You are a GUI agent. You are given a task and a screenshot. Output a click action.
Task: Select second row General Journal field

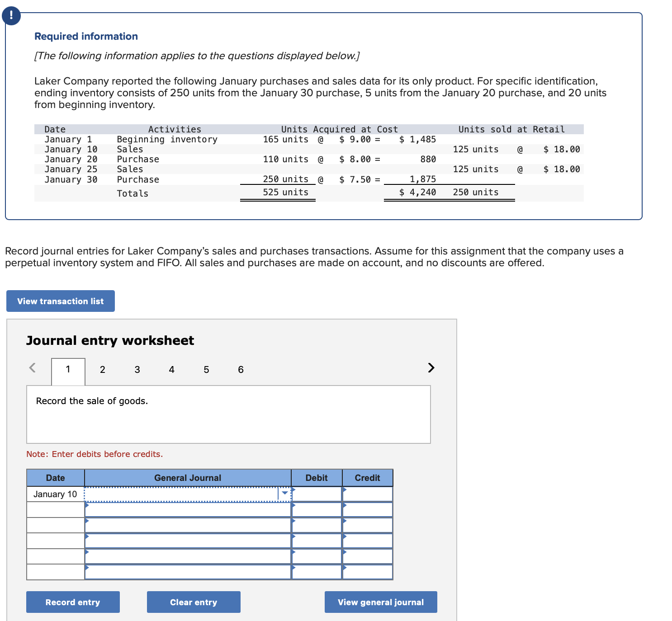[x=188, y=509]
